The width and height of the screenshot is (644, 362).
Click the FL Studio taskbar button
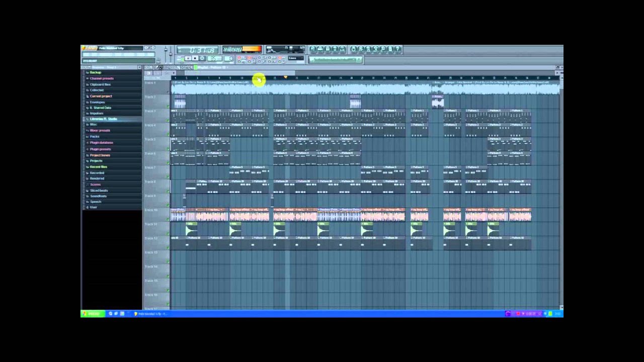click(x=151, y=314)
